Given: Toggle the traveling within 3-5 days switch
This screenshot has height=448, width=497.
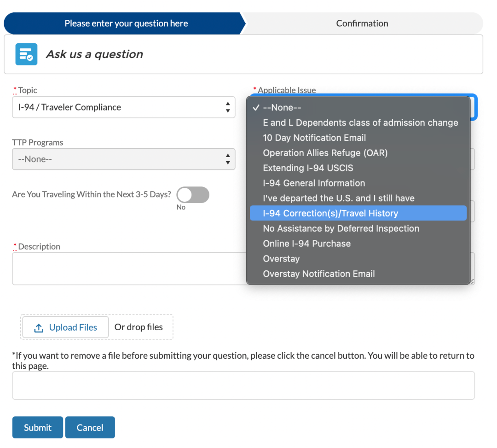Looking at the screenshot, I should (x=193, y=195).
